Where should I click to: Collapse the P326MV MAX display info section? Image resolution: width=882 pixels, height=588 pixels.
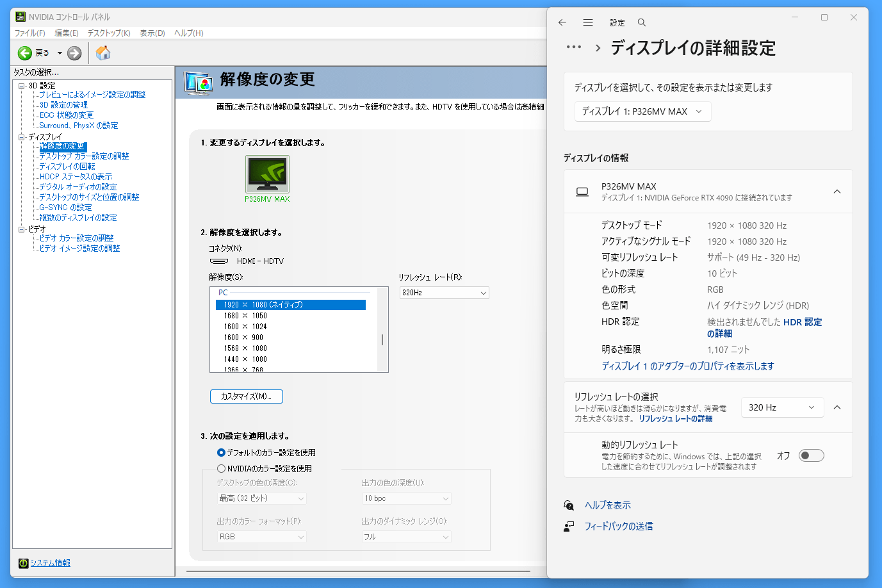click(837, 192)
